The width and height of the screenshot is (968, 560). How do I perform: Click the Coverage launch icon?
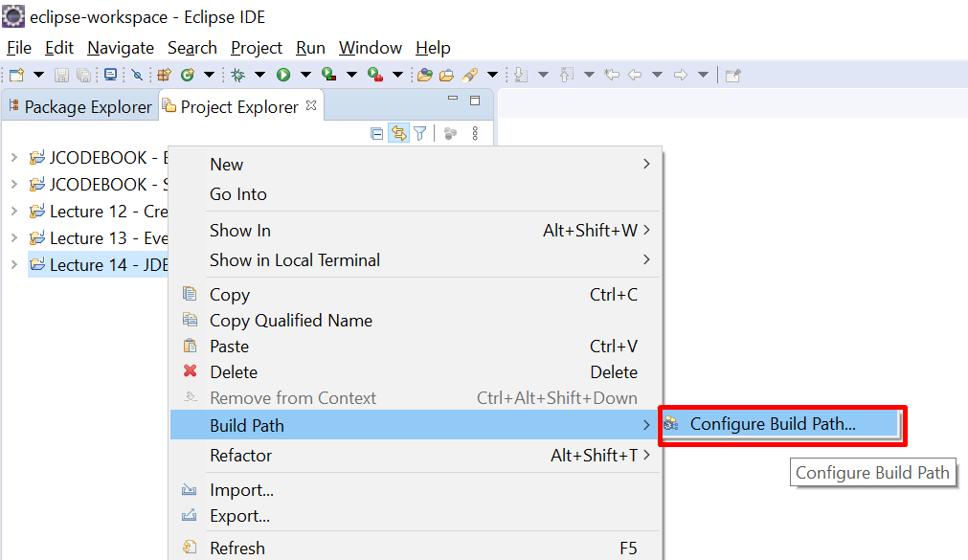[329, 76]
